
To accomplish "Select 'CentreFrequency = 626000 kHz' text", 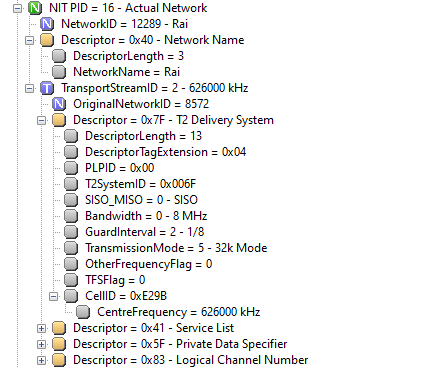I will pos(179,312).
